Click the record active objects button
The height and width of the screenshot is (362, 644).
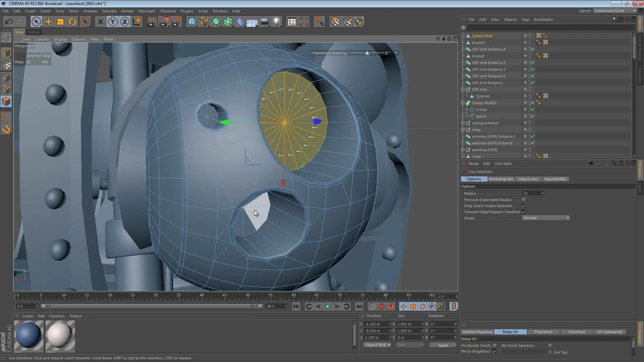point(372,306)
